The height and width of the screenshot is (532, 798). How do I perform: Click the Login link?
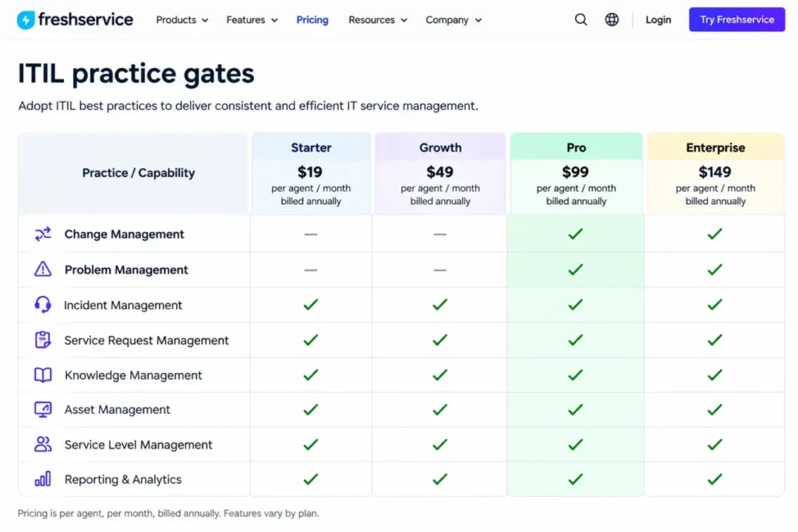tap(658, 19)
